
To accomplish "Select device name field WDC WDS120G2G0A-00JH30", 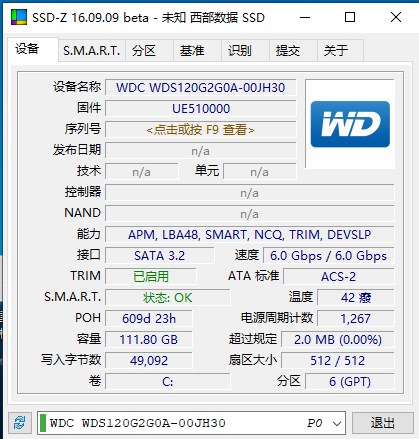I will click(201, 88).
